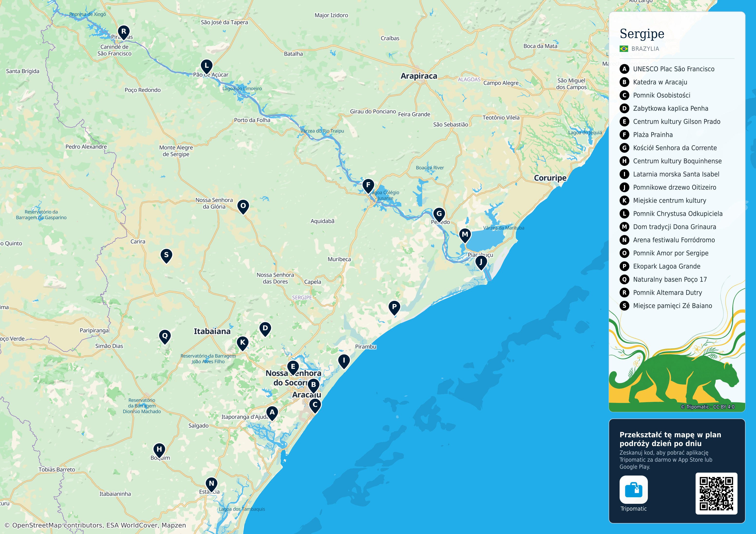Select legend entry Pomnikowe drzewo Oitizeiro

pyautogui.click(x=675, y=187)
